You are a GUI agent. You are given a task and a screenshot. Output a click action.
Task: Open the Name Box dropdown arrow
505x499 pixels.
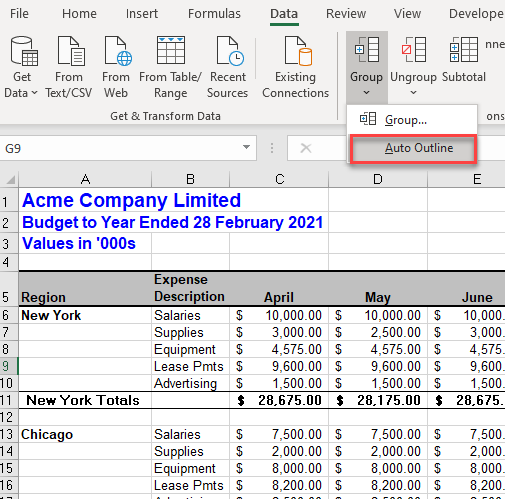coord(246,147)
